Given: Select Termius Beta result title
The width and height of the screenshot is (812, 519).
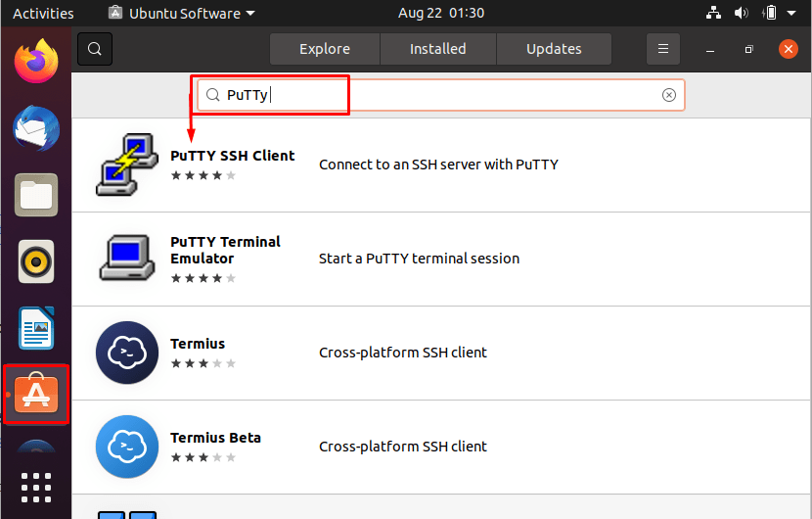Looking at the screenshot, I should coord(216,438).
